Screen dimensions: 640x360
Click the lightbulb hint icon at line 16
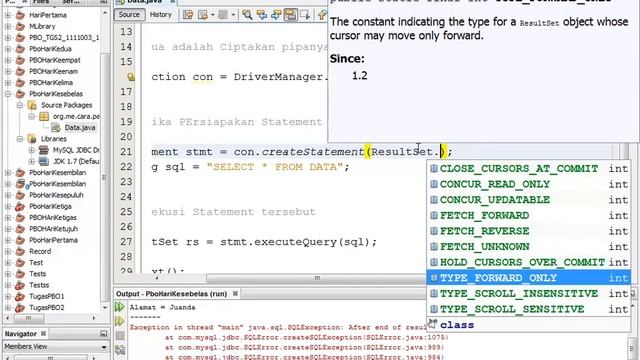pyautogui.click(x=131, y=77)
